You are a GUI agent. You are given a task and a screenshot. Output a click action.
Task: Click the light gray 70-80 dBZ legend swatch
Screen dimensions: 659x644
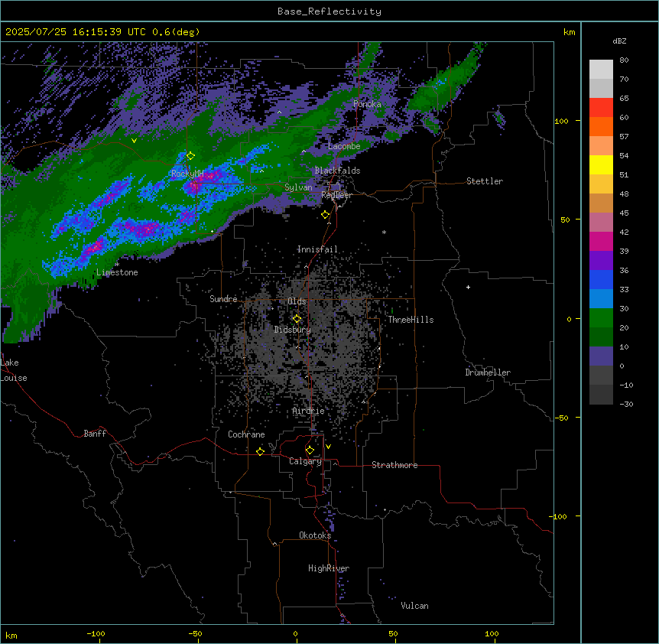tap(601, 70)
